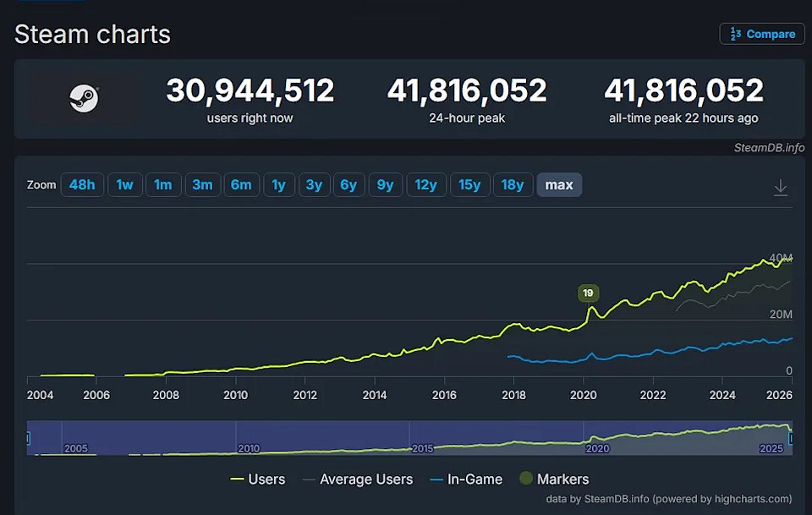Select the 1y zoom range

tap(279, 184)
